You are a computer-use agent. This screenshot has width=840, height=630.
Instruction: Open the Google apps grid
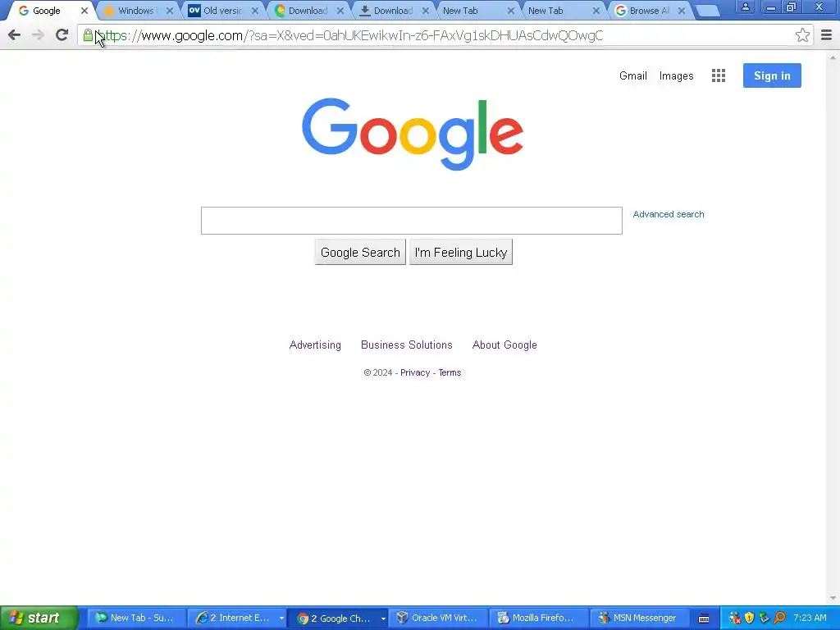point(719,75)
